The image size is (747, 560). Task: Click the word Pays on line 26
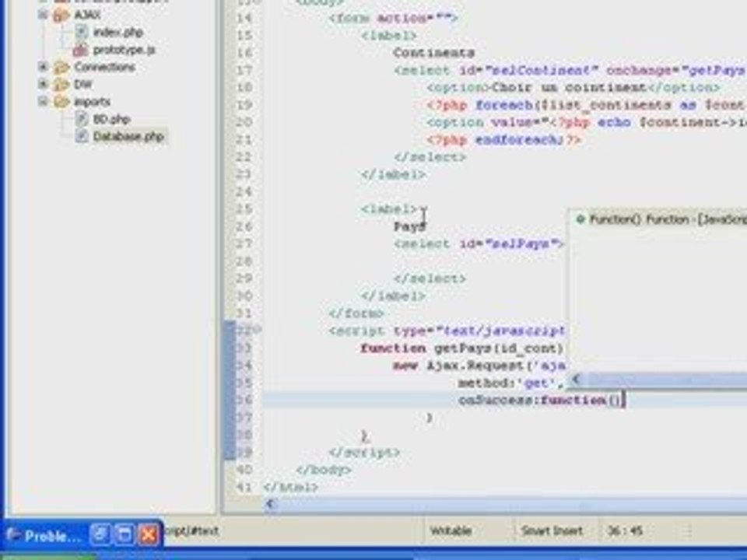point(409,226)
